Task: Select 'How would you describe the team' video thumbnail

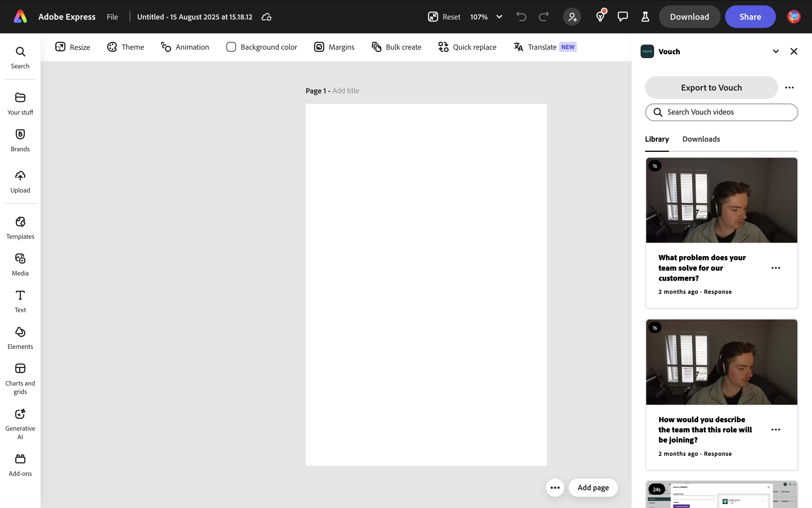Action: point(721,362)
